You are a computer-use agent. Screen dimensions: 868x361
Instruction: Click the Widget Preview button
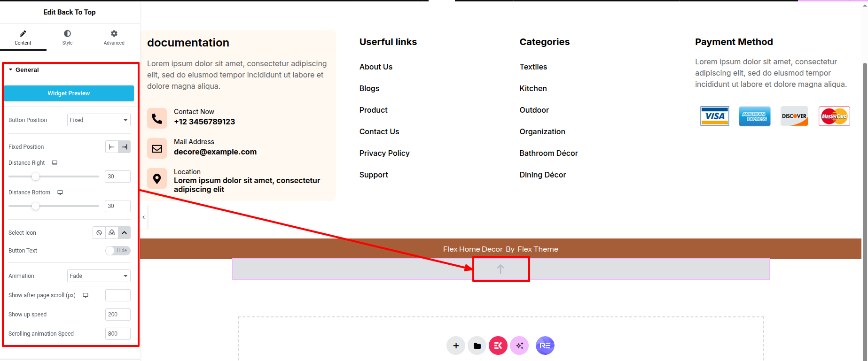click(x=69, y=93)
